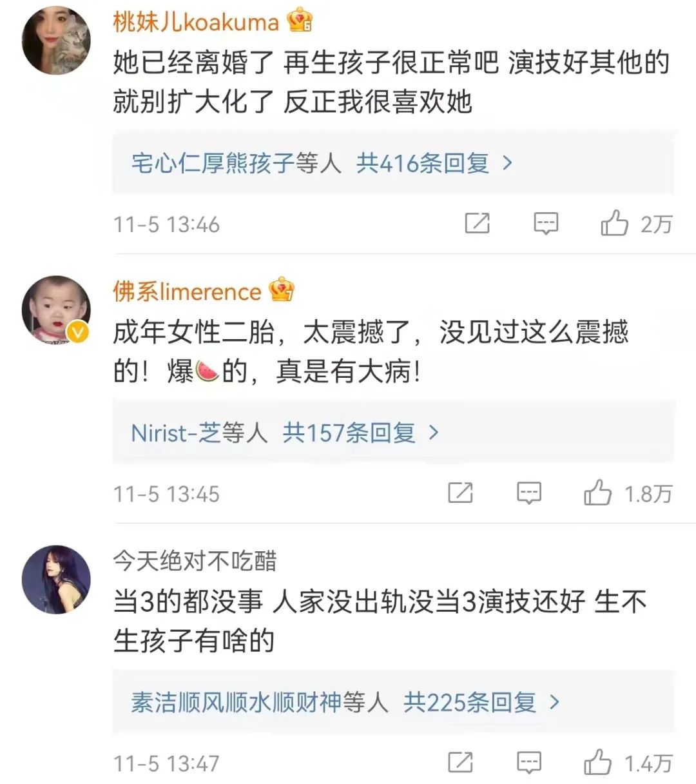Visit 今天绝对不吃醋 user profile name
The width and height of the screenshot is (696, 784).
click(195, 561)
